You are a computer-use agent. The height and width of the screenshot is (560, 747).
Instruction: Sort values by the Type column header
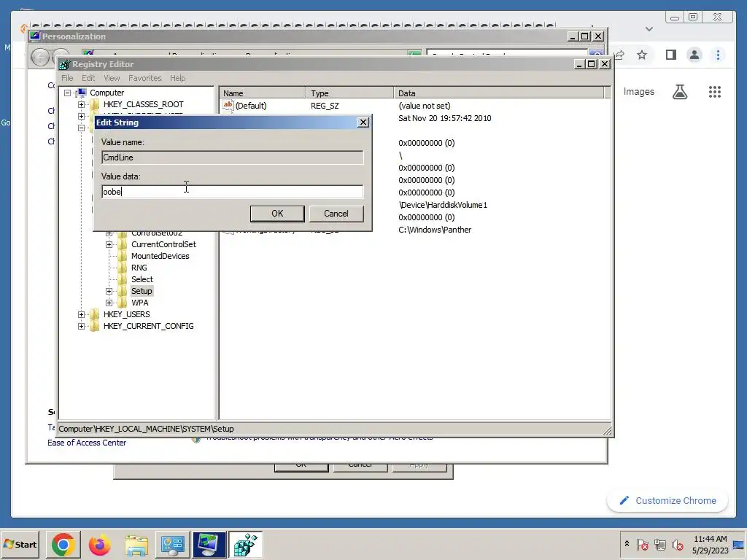350,93
